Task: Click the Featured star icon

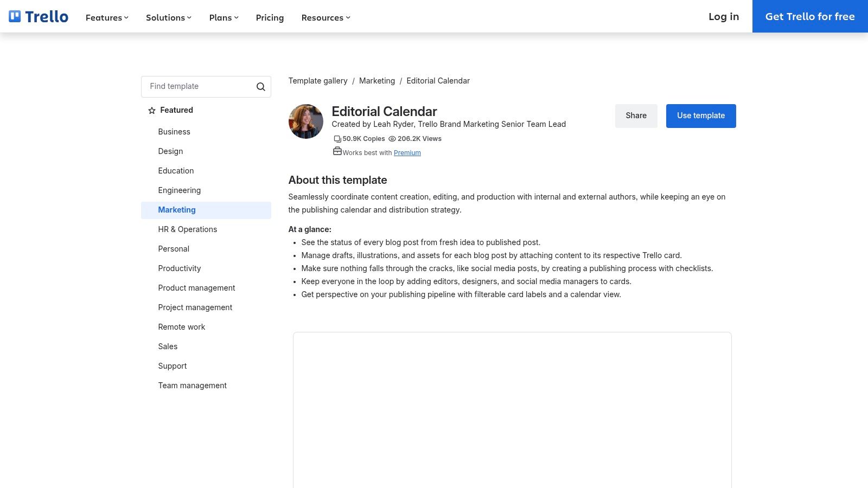Action: tap(152, 111)
